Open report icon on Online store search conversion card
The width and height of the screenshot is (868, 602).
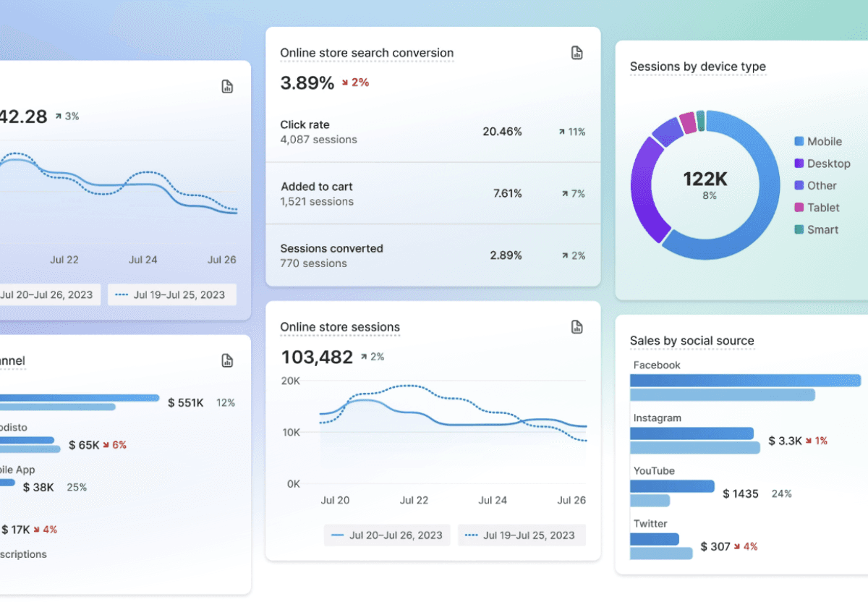point(576,53)
